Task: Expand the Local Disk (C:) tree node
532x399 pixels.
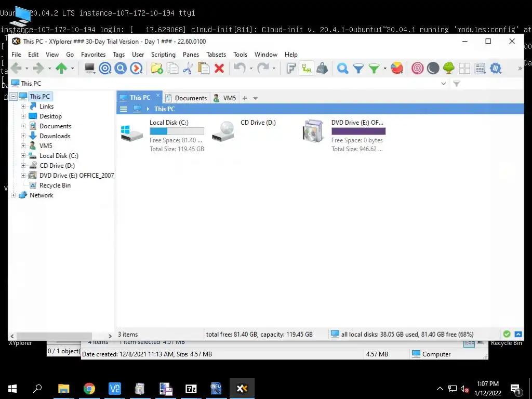Action: click(23, 155)
